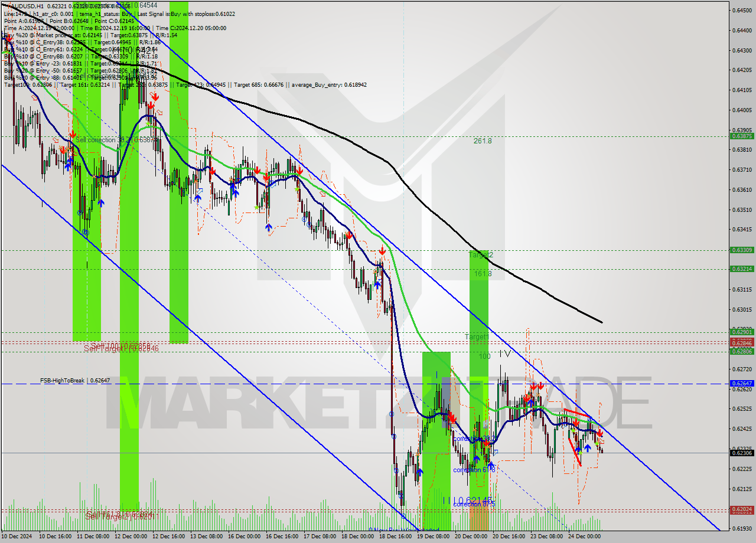
Task: Click the 0.63115 price axis label
Action: pos(742,289)
